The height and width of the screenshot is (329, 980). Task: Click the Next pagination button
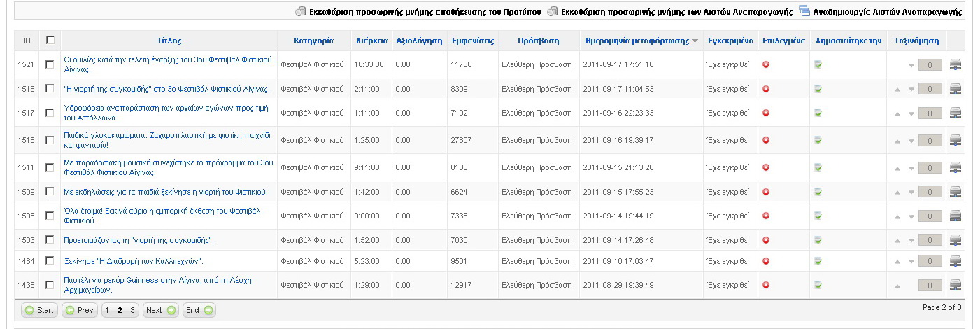click(160, 310)
